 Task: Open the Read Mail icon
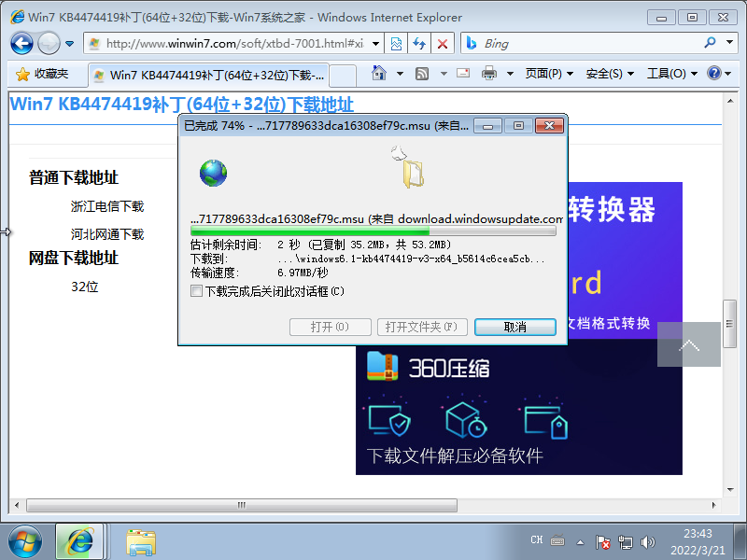[462, 73]
